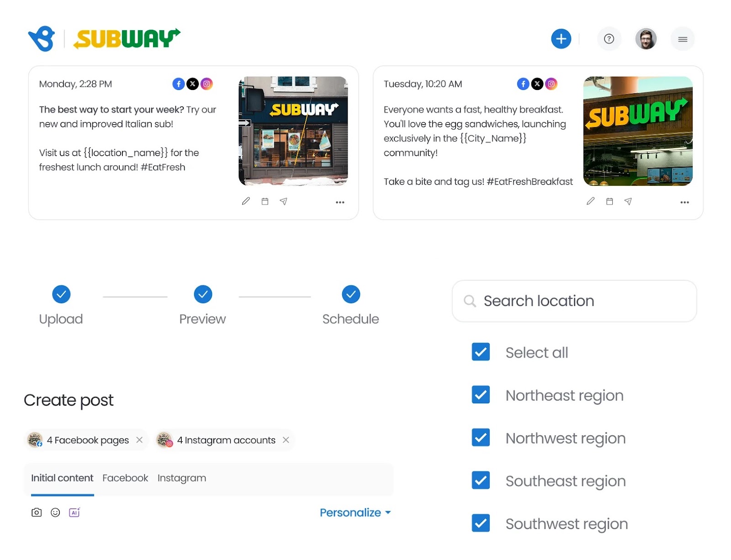The height and width of the screenshot is (560, 731).
Task: Add a photo using the camera icon
Action: tap(37, 512)
